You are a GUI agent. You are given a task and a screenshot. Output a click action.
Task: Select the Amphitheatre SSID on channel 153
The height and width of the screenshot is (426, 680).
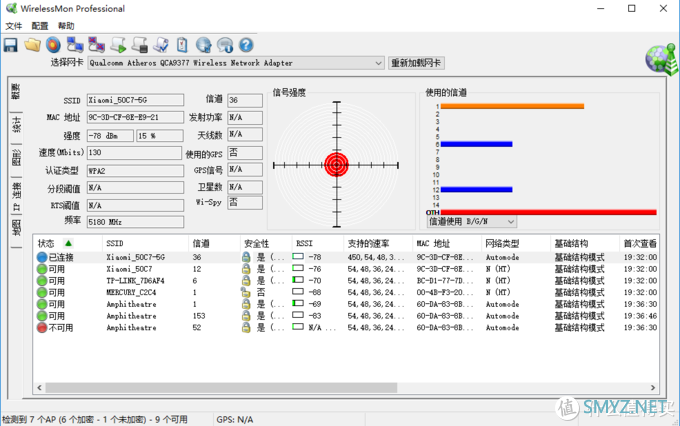pos(131,316)
